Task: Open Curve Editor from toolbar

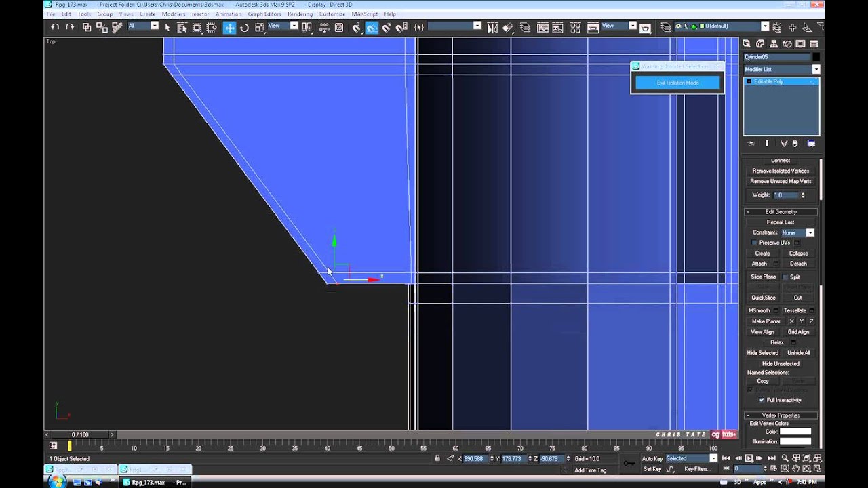Action: (543, 27)
